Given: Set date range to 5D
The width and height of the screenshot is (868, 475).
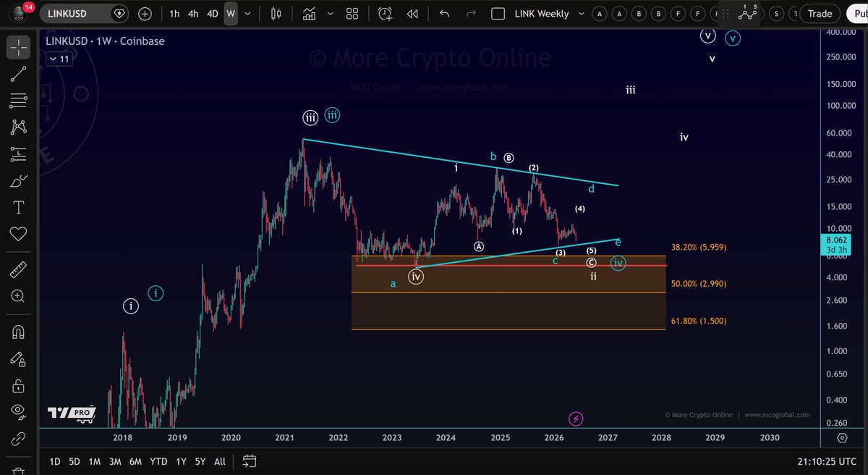Looking at the screenshot, I should (75, 461).
